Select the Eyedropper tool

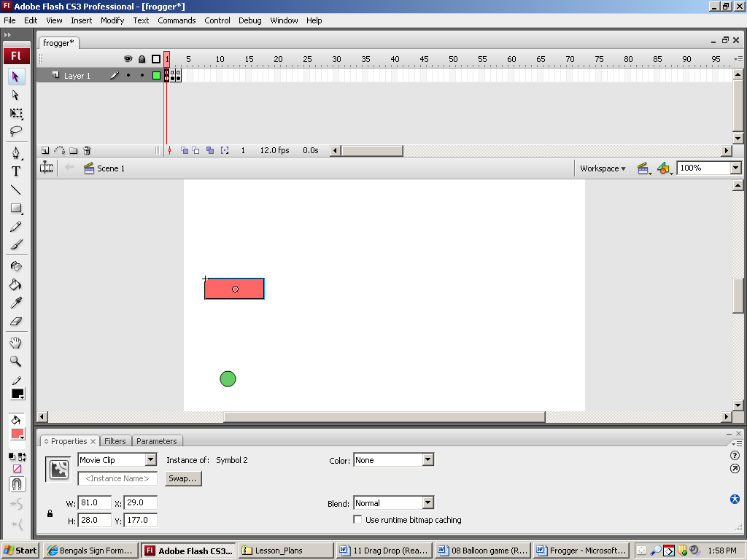[x=16, y=303]
